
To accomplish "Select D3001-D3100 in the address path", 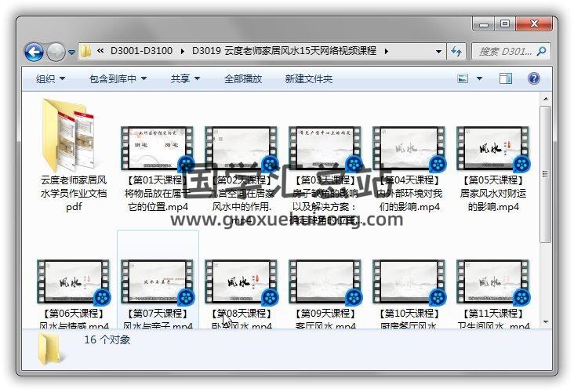I will (x=141, y=51).
